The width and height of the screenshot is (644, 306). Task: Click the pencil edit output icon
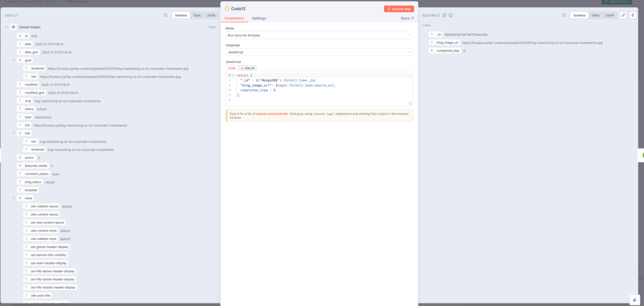(x=623, y=15)
